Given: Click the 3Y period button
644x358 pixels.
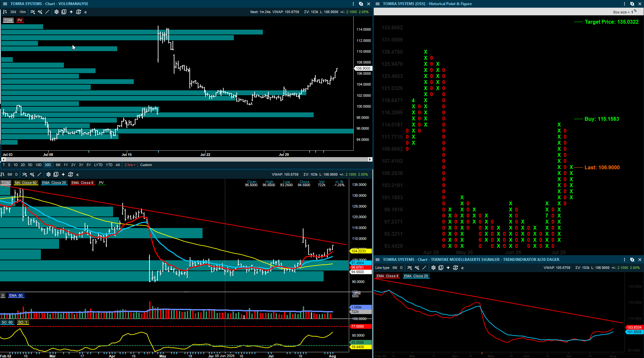Looking at the screenshot, I should (81, 165).
